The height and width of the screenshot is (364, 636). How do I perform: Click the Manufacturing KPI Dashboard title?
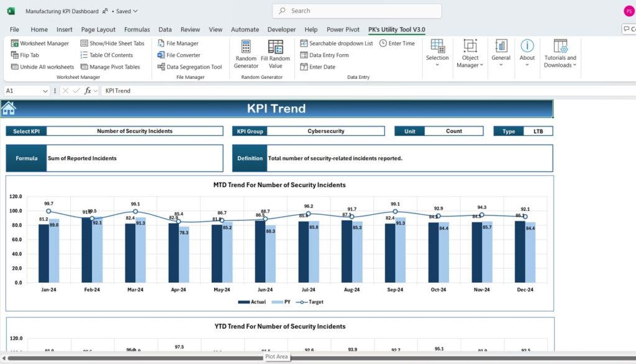[x=61, y=11]
